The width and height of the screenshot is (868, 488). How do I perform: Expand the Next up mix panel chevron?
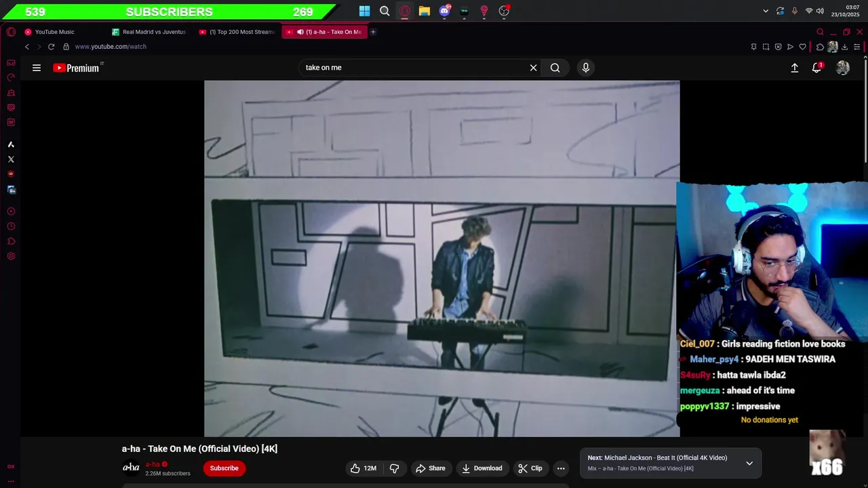coord(749,463)
